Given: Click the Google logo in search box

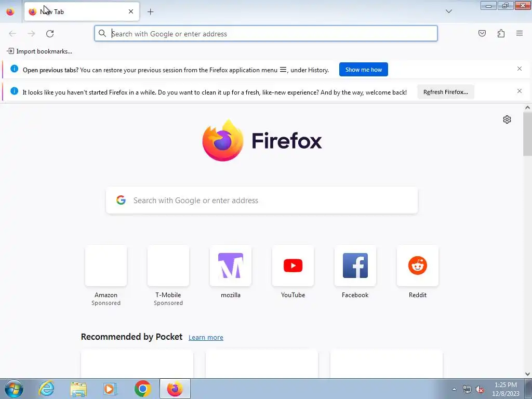Looking at the screenshot, I should click(x=121, y=200).
